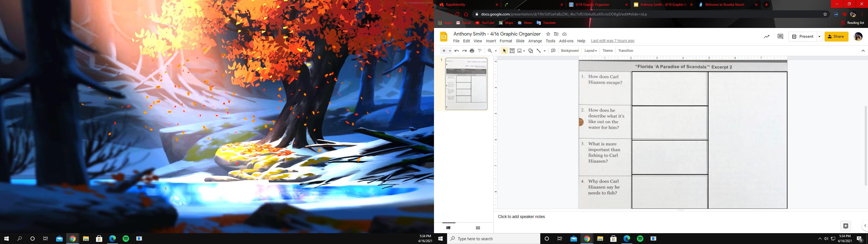Click the Background button
868x244 pixels.
(x=570, y=51)
